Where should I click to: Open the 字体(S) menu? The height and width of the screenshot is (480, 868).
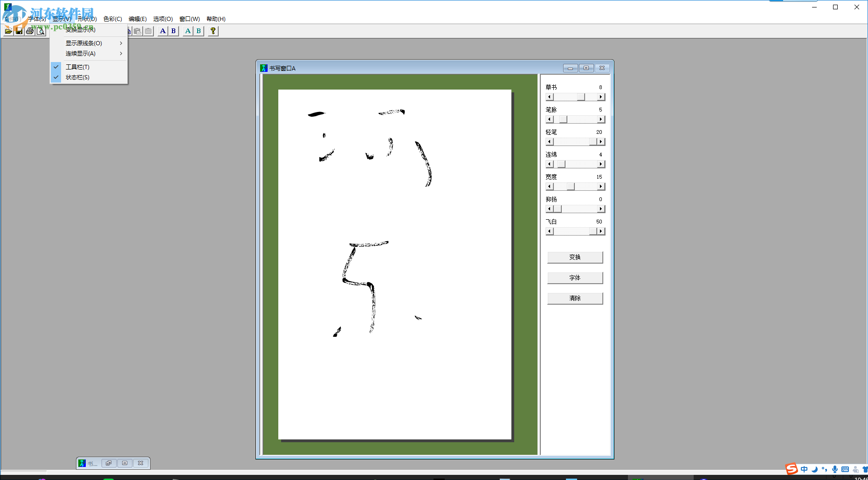click(x=37, y=19)
